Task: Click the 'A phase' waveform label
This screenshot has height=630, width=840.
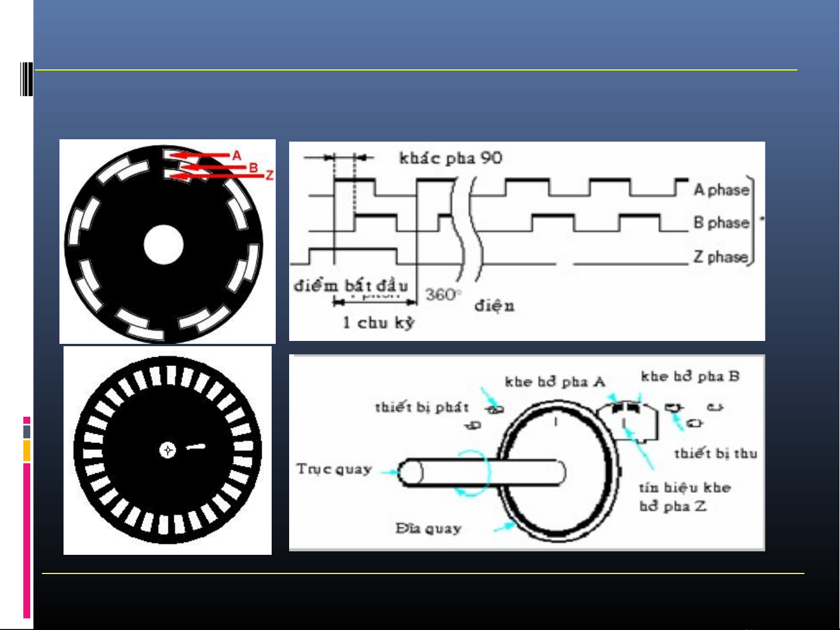Action: pos(721,190)
